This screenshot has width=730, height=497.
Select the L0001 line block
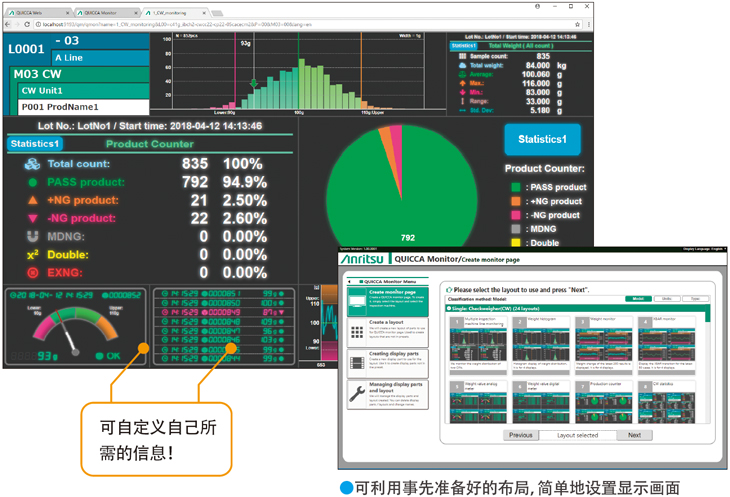coord(27,49)
